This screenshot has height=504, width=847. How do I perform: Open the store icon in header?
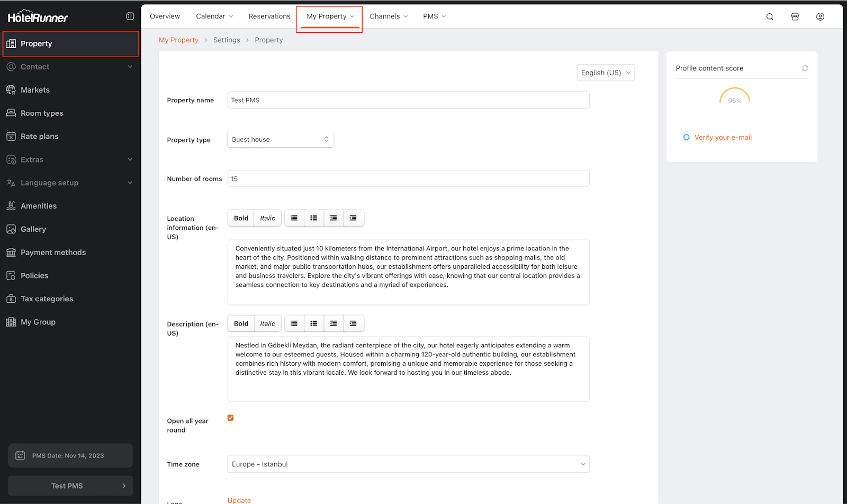795,16
